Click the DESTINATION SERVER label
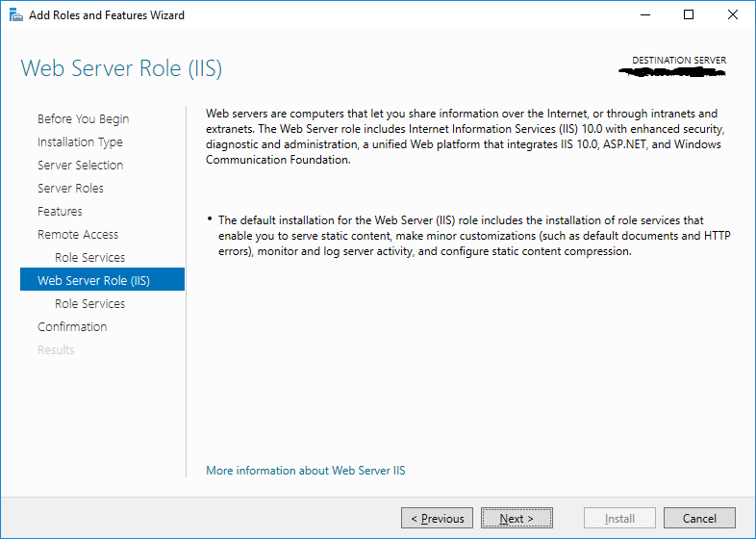Screen dimensions: 756x539 679,61
